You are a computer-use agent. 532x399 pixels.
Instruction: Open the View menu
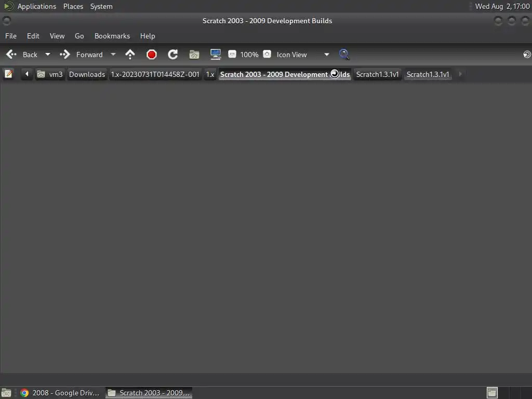(x=57, y=36)
